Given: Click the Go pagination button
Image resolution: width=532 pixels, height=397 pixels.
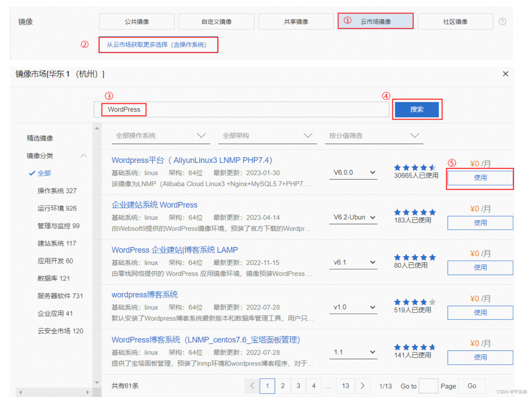Looking at the screenshot, I should click(472, 386).
